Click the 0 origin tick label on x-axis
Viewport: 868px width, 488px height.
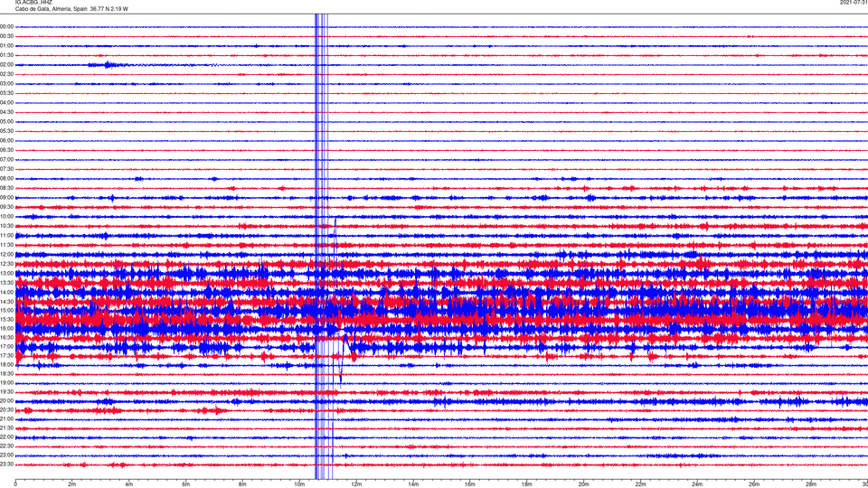[x=15, y=484]
